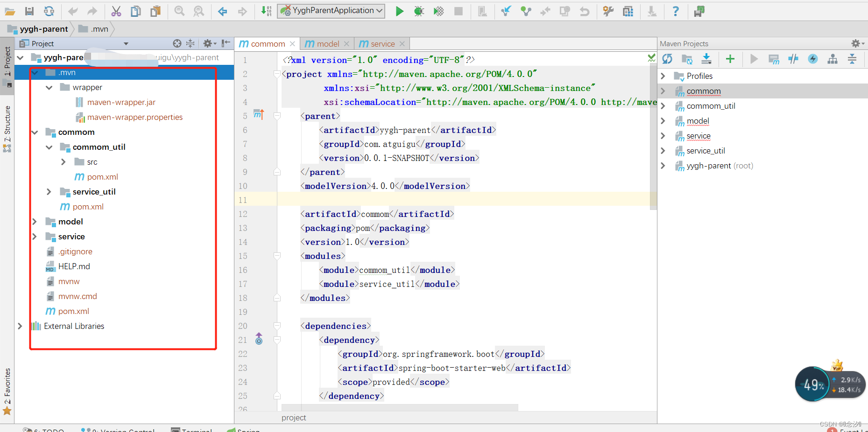Click the Paste clipboard icon
Screen dimensions: 868x432
(x=155, y=11)
